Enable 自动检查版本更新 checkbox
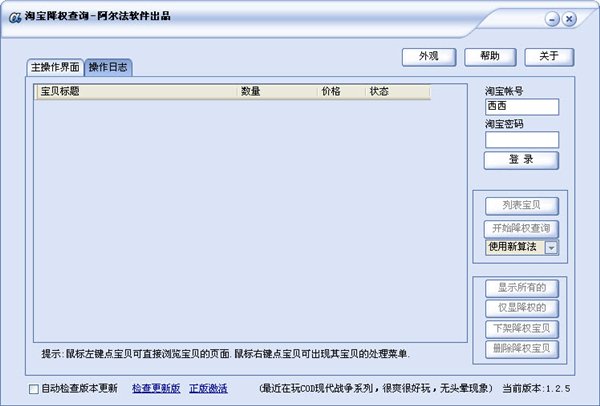Viewport: 600px width, 406px height. point(34,389)
